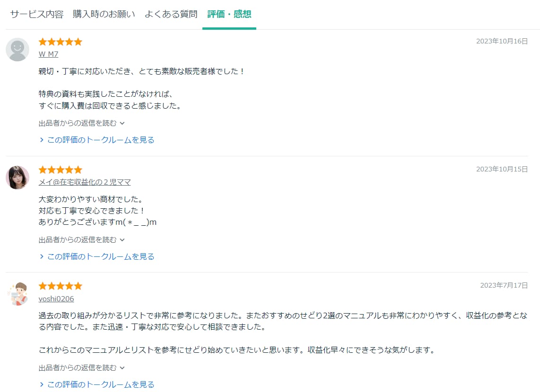Select the よくある質問 tab
This screenshot has width=540, height=392.
(171, 14)
